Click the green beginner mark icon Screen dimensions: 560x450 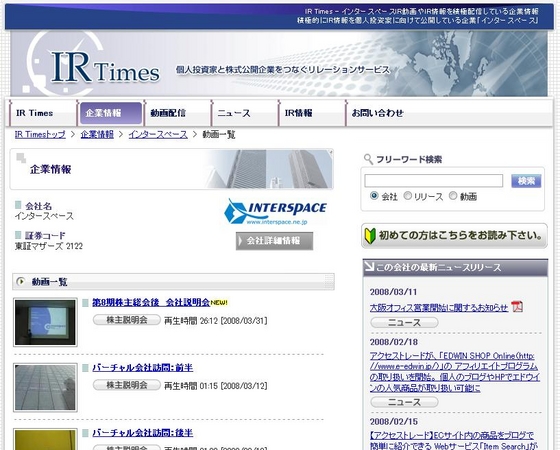[370, 236]
